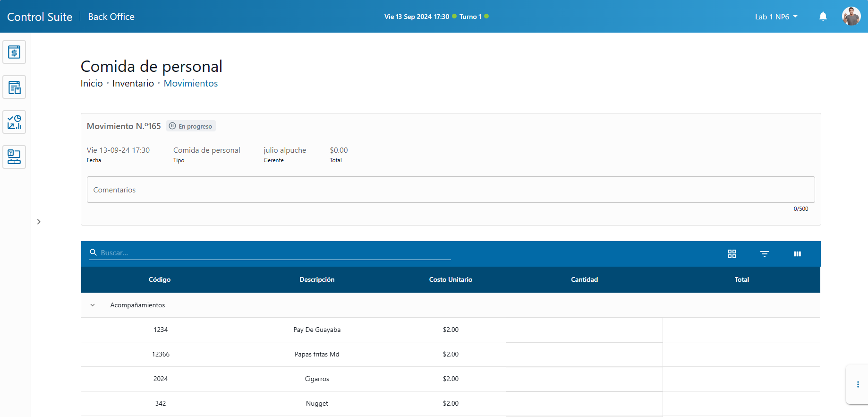Click the notifications bell icon

tap(823, 17)
